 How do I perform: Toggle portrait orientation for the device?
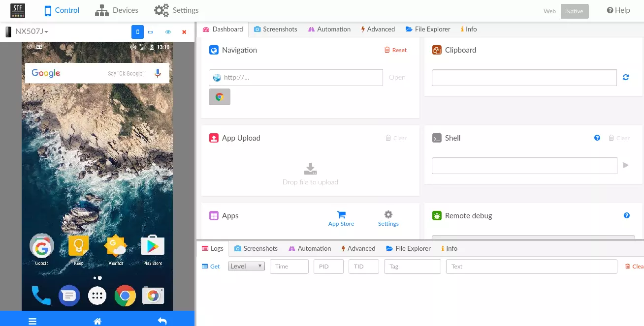[x=137, y=32]
